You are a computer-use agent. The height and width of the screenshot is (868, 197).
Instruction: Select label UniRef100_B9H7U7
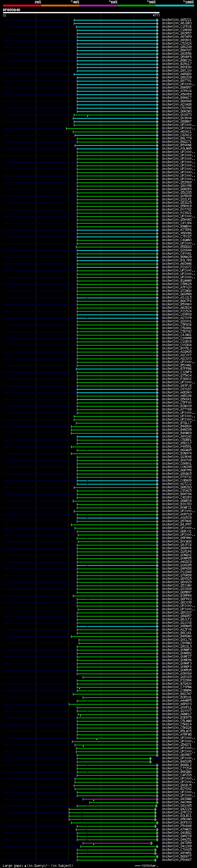(176, 50)
